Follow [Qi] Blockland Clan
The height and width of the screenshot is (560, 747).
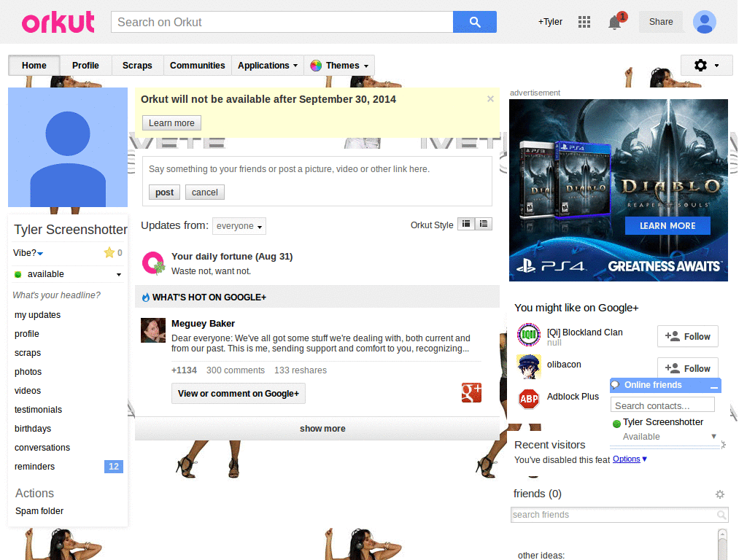coord(687,337)
